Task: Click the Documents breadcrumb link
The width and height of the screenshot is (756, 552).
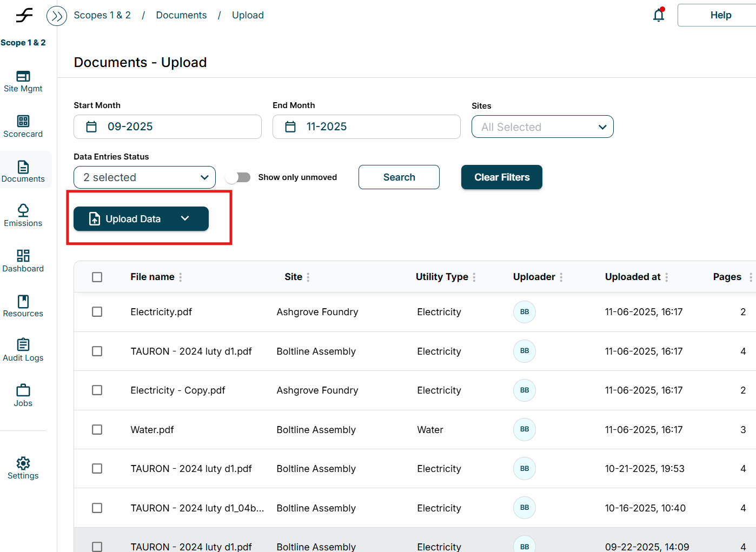Action: pos(181,15)
